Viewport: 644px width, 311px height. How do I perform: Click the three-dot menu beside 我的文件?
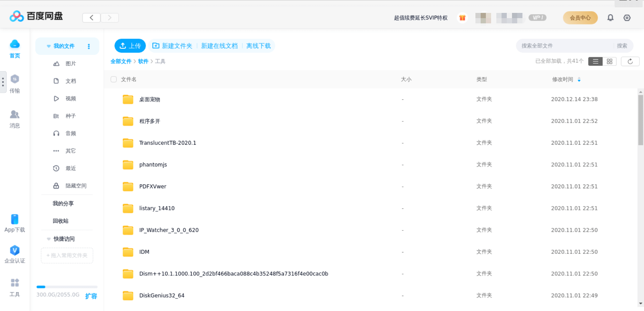[89, 46]
